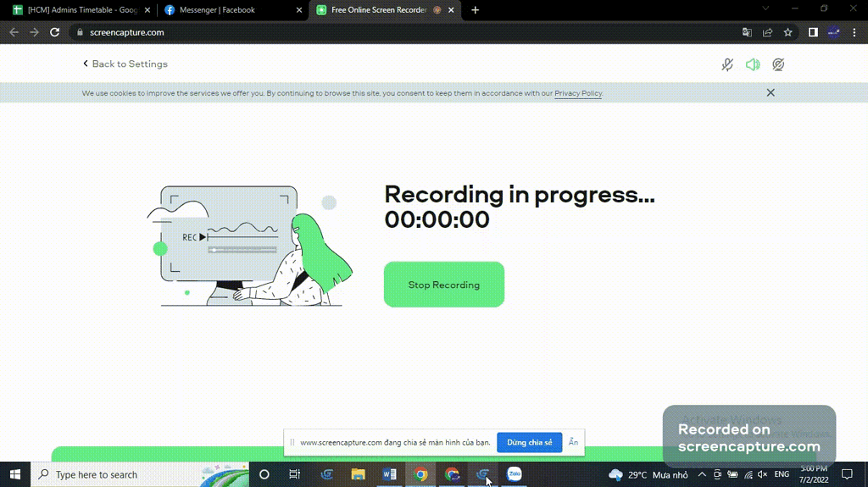This screenshot has width=868, height=487.
Task: Open Zalo from the taskbar
Action: pos(514,474)
